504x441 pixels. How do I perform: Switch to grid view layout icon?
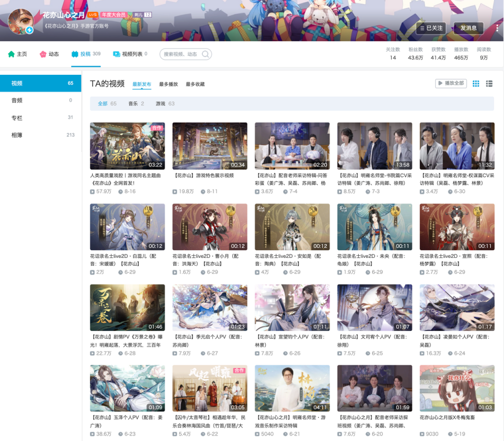(x=476, y=84)
